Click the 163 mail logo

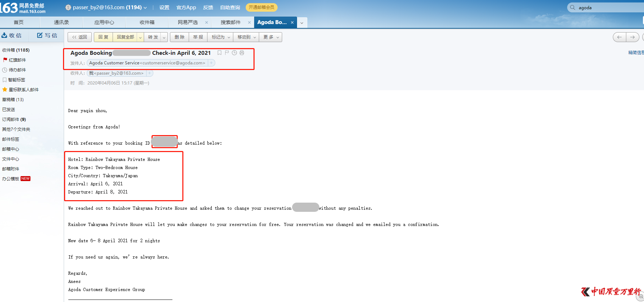[x=23, y=7]
